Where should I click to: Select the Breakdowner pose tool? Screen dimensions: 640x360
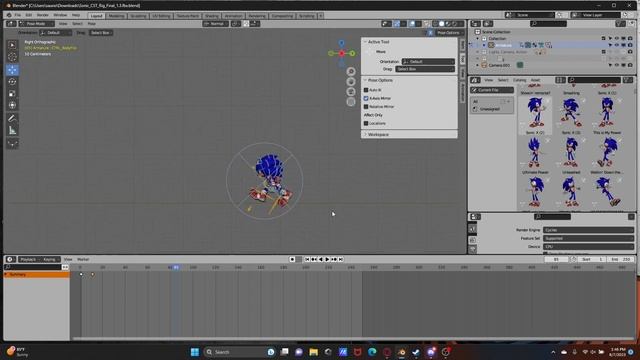click(12, 144)
